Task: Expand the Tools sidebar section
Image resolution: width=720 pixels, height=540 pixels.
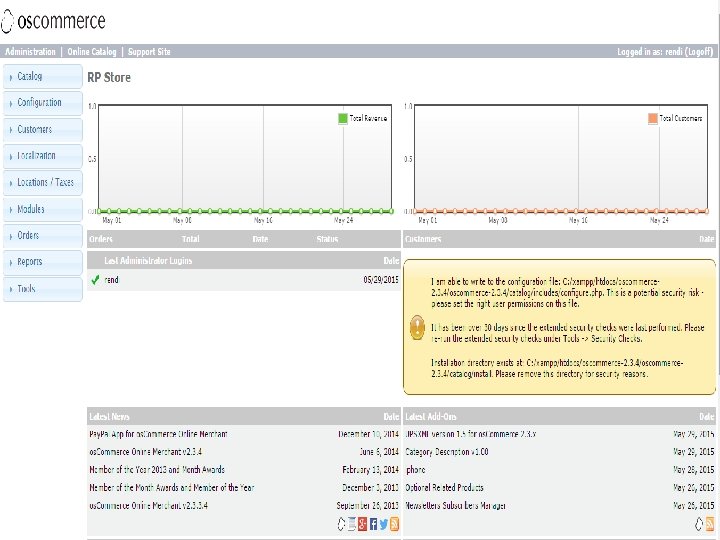Action: pos(43,288)
